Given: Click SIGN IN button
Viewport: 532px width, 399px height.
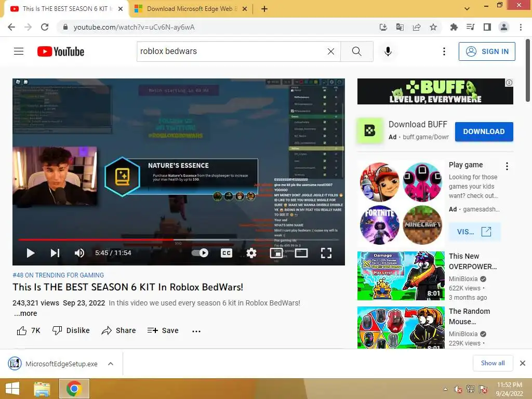Looking at the screenshot, I should [x=487, y=51].
